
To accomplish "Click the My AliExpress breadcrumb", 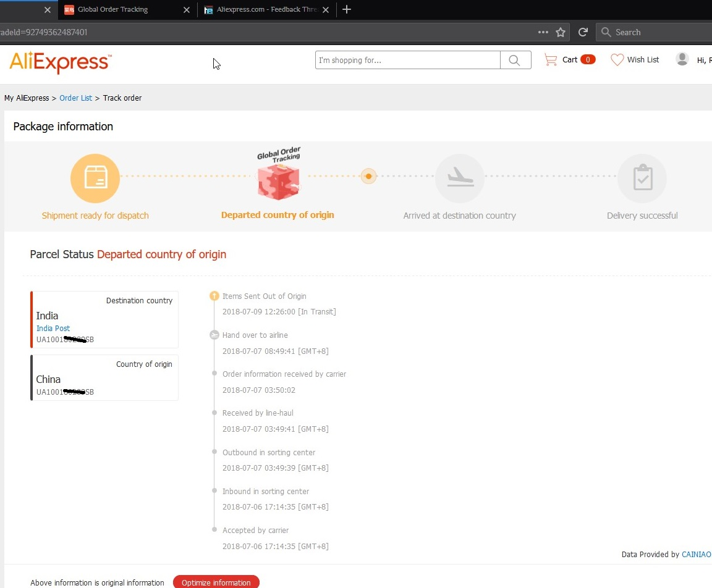I will (27, 98).
